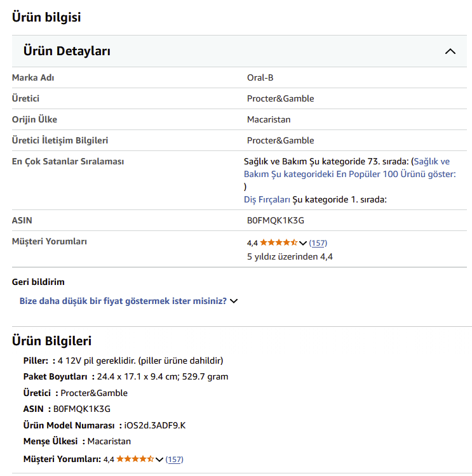Open (157) reviews link under Ürün Bilgileri
This screenshot has height=476, width=472.
(x=174, y=459)
